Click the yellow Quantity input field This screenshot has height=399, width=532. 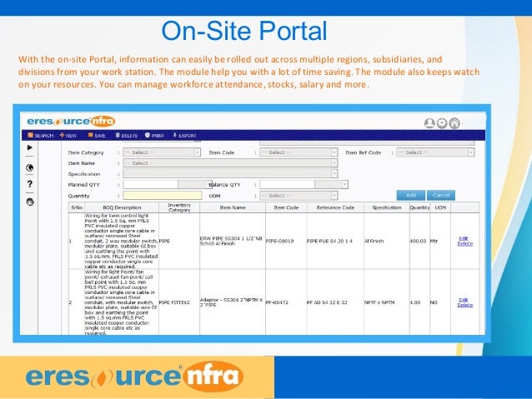tap(163, 196)
